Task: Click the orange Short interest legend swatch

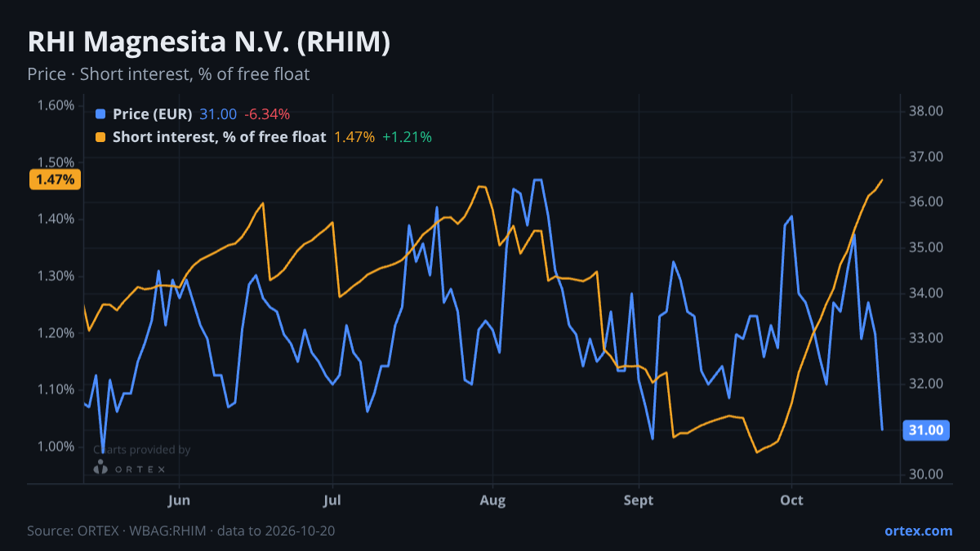Action: tap(100, 137)
